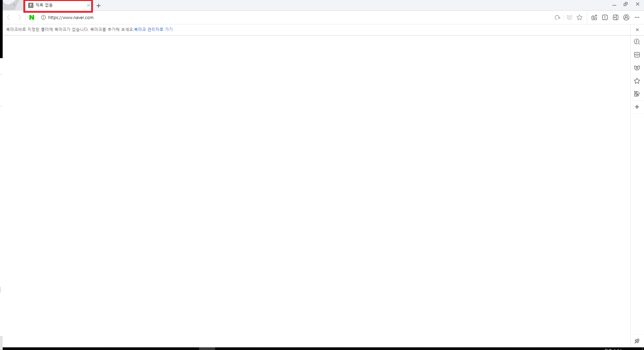Open Bookmarks star in the sidebar
Screen dimensions: 644x350
(x=637, y=81)
